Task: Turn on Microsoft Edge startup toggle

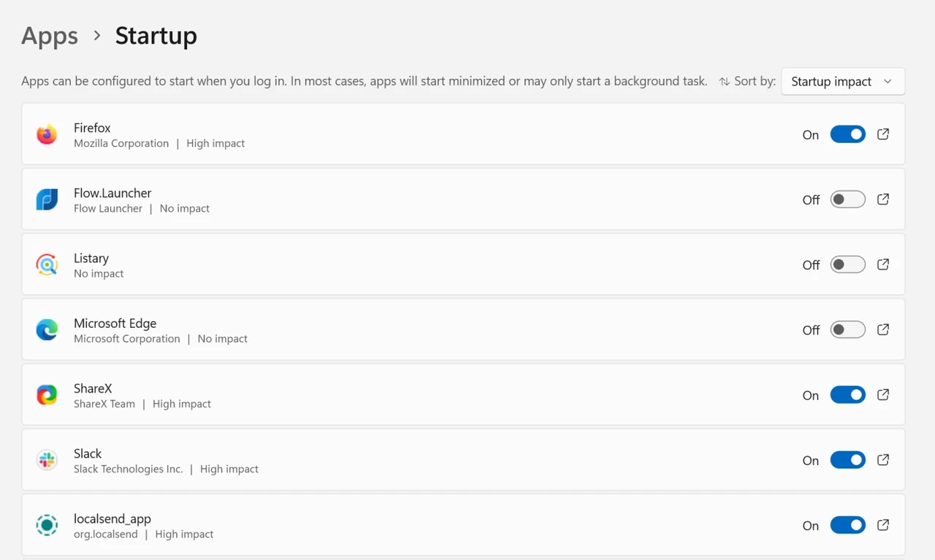Action: (x=847, y=329)
